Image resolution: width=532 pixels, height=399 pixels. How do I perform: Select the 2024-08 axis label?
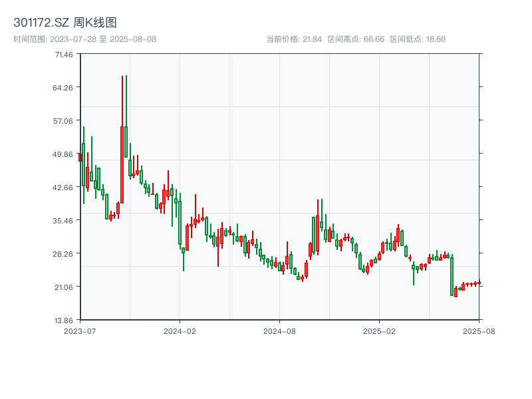(x=279, y=330)
